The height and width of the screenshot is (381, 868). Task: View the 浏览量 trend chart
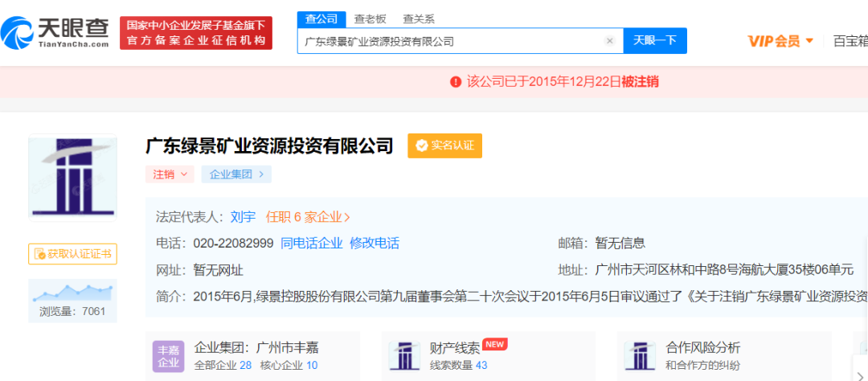[x=72, y=293]
